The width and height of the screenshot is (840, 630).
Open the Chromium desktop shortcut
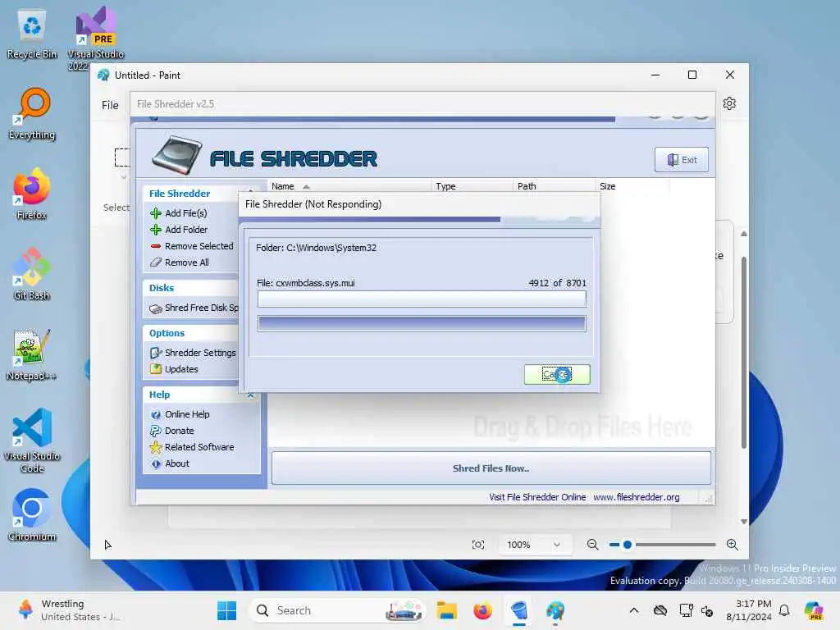pos(32,515)
